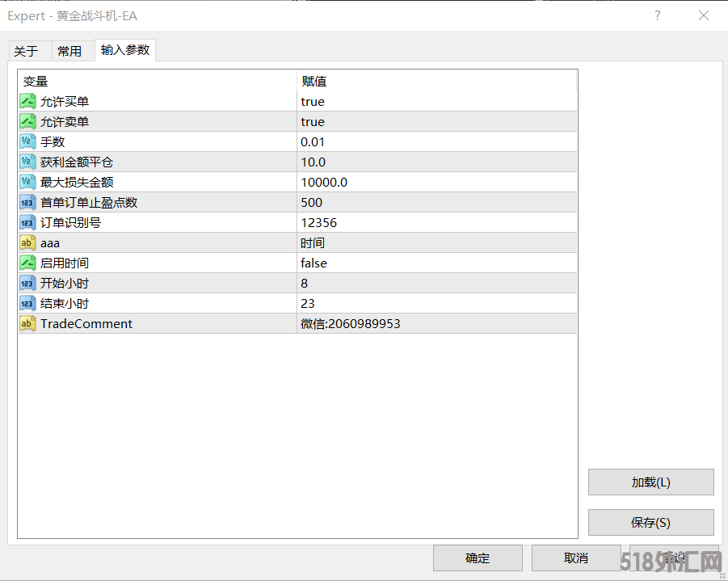Select the icon next to 最大损失金额
Screen dimensions: 728x581
click(27, 183)
